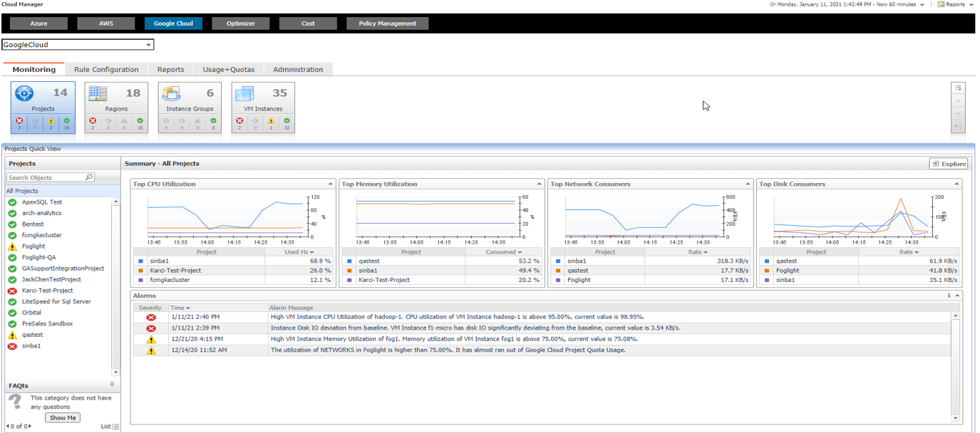
Task: Click warning icon for fog1 memory alarm
Action: pos(151,340)
